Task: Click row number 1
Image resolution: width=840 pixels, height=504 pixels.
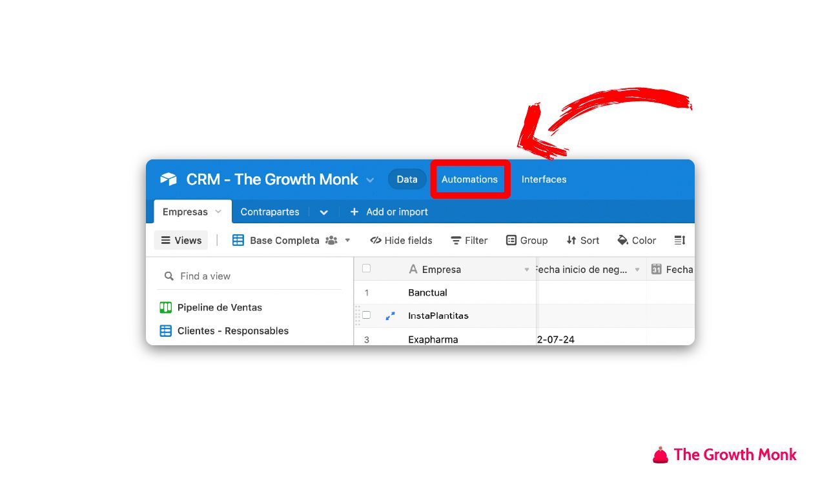Action: point(366,292)
